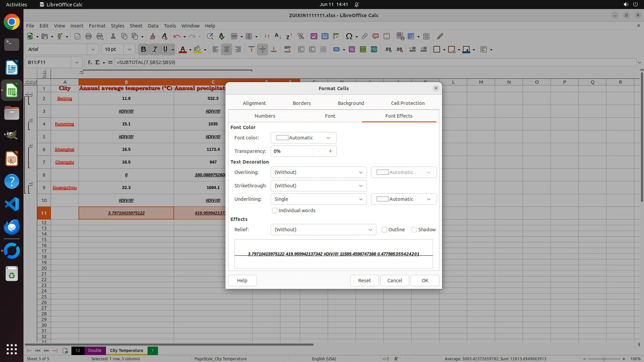Launch Thunderbird from the dock

[12, 227]
